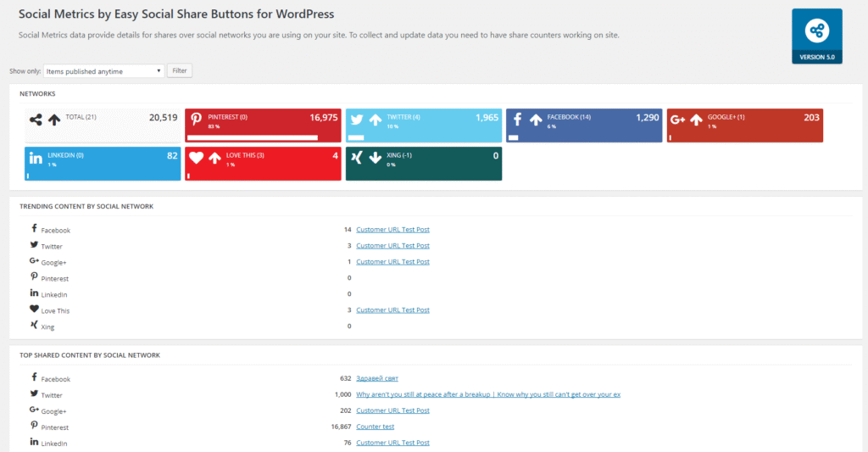Click the Facebook logo in the Facebook card
The height and width of the screenshot is (452, 868).
[x=518, y=119]
